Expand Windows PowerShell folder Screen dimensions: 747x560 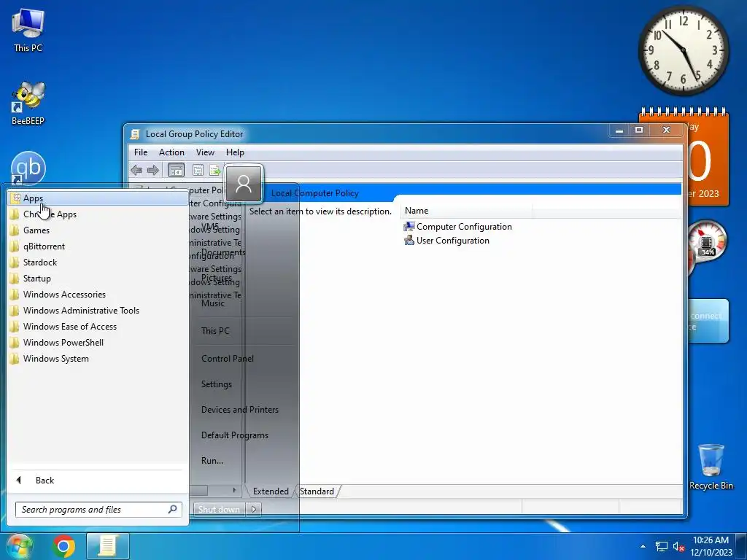(98, 343)
